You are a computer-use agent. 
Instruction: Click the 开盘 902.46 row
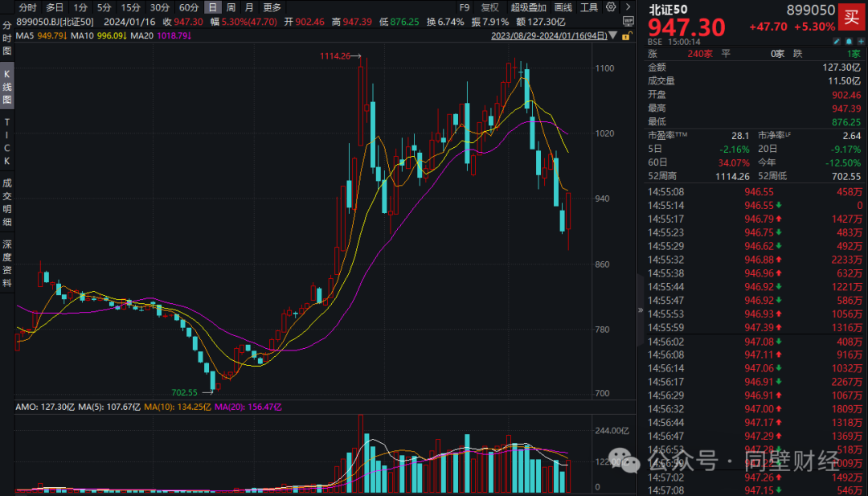point(754,95)
